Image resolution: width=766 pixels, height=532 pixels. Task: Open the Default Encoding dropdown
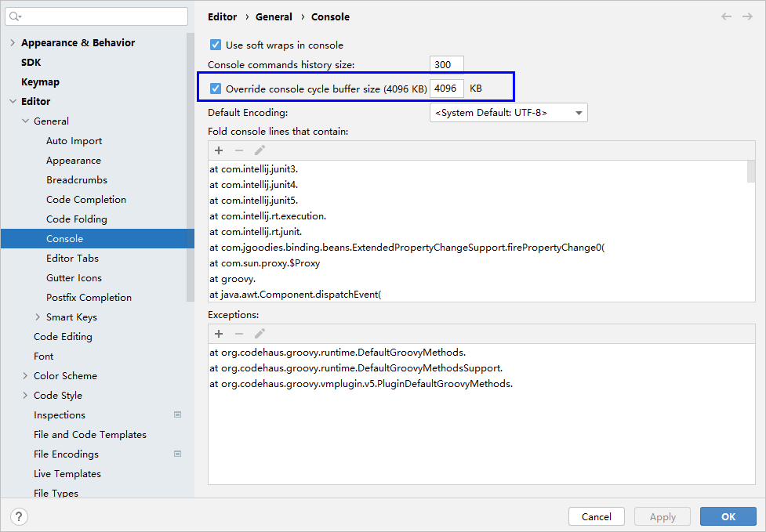508,113
